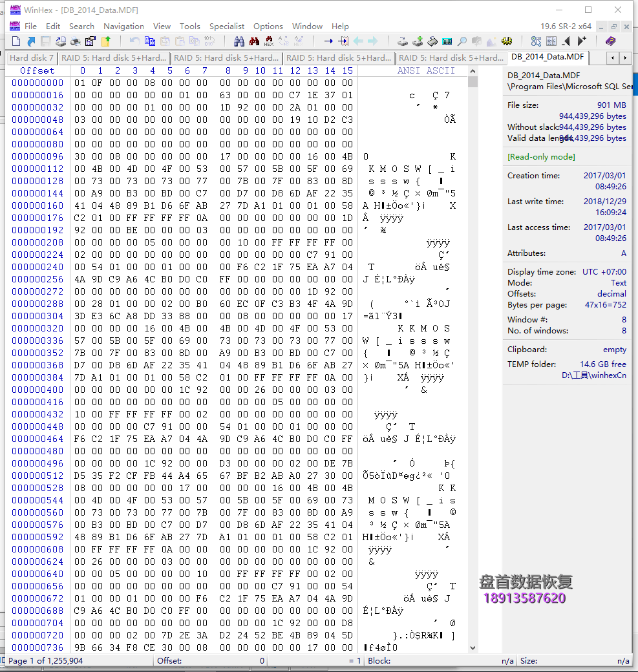Click the Offset field in the status bar

click(x=211, y=661)
